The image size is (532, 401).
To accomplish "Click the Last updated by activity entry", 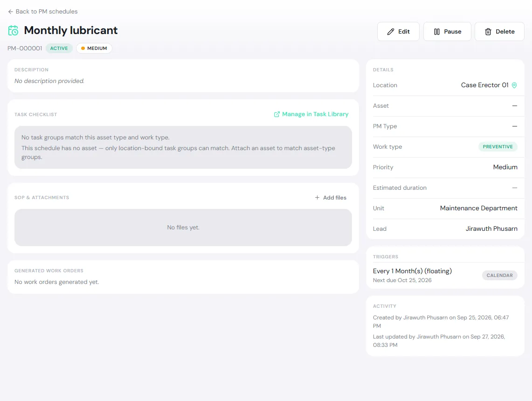I will (x=439, y=340).
